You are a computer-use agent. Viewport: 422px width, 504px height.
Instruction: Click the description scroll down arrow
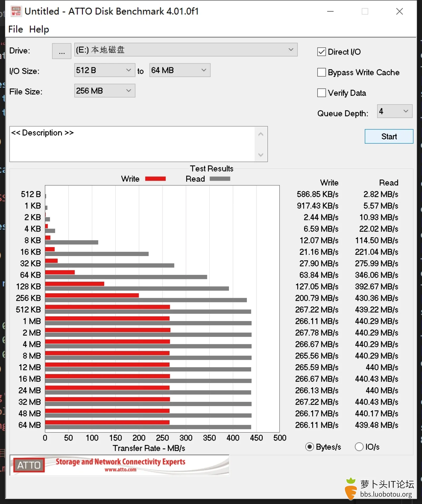coord(261,155)
